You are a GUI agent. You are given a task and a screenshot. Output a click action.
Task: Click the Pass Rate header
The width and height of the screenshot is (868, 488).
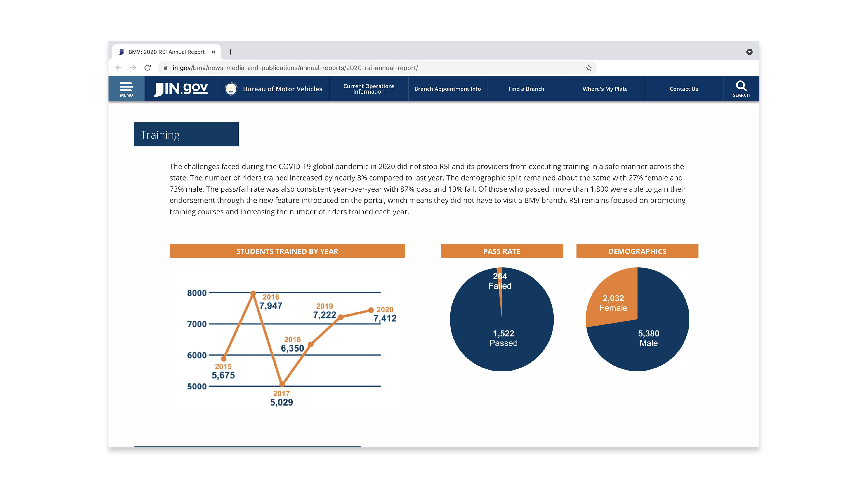click(502, 251)
